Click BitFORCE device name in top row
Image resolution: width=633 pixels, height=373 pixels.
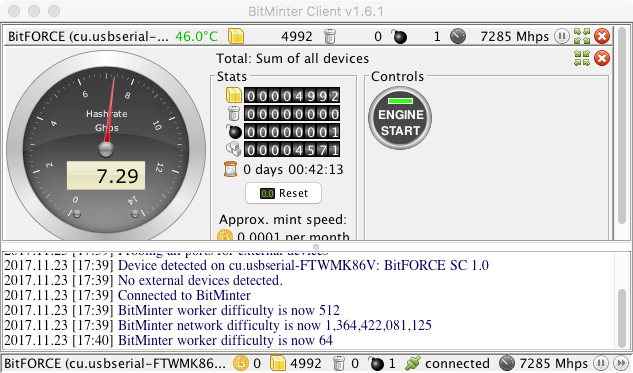click(88, 36)
